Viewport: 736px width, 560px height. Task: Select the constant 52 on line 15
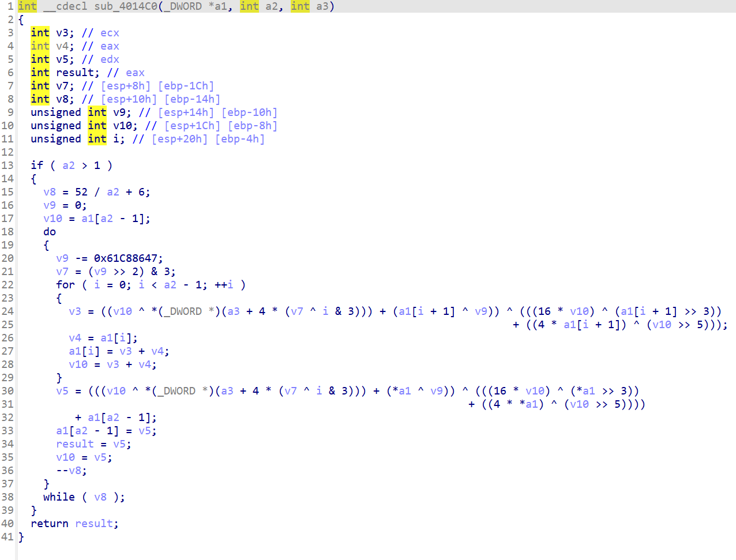click(x=81, y=192)
